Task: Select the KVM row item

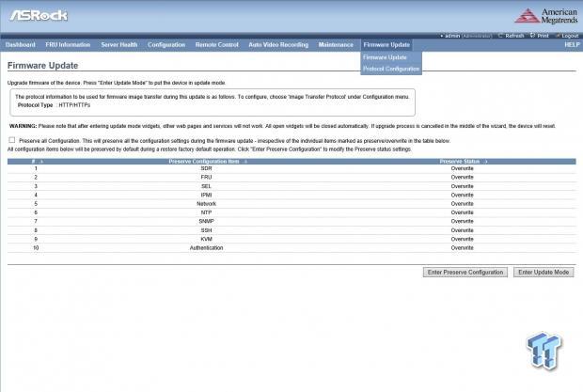Action: pos(206,239)
